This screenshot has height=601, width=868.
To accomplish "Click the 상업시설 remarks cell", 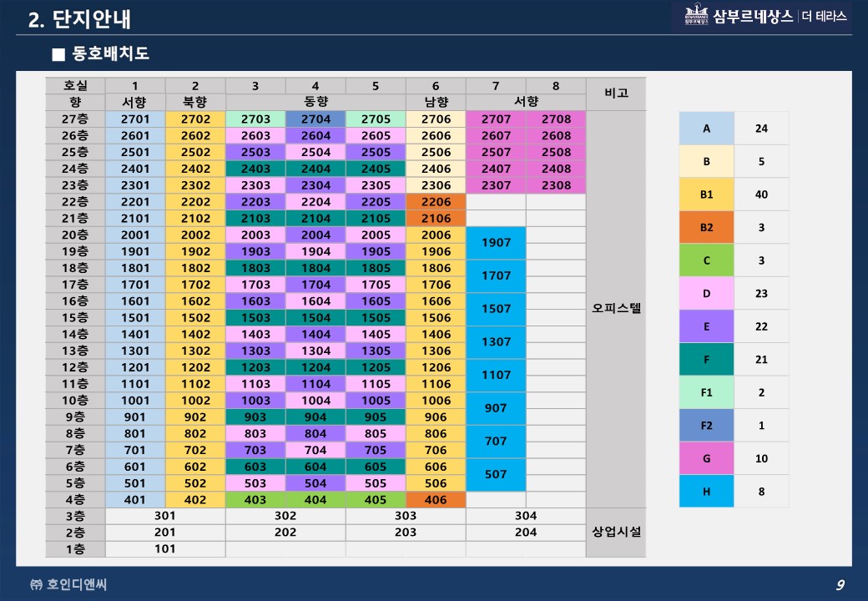I will pos(616,532).
